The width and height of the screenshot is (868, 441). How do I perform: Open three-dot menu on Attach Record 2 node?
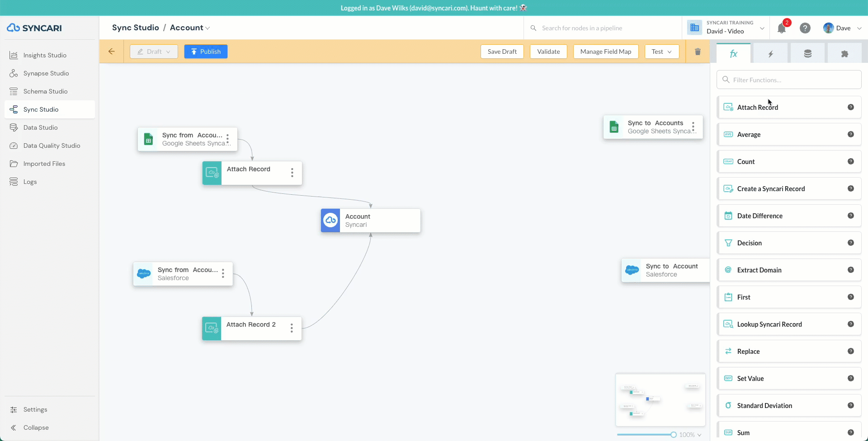point(292,328)
